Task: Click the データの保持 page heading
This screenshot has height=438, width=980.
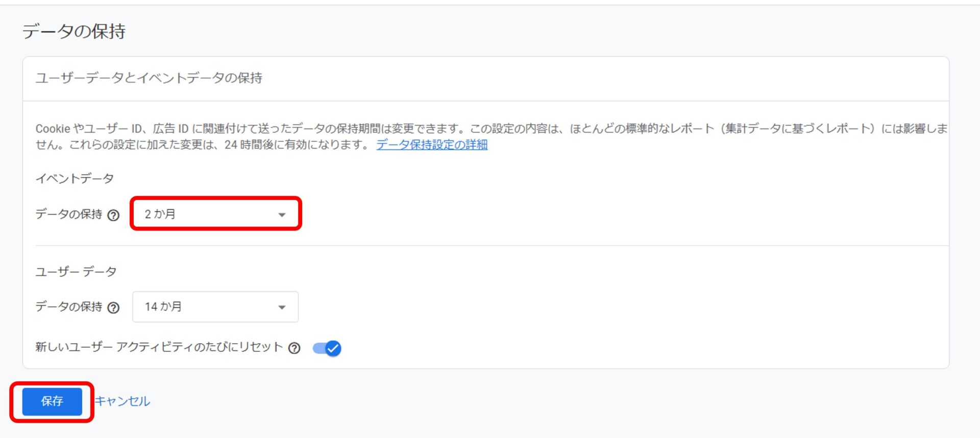Action: 74,31
